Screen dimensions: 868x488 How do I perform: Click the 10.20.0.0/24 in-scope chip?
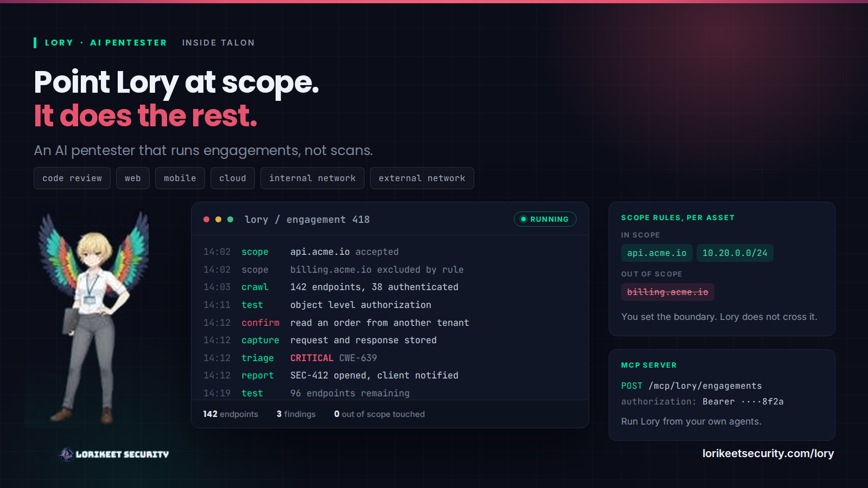(x=735, y=253)
